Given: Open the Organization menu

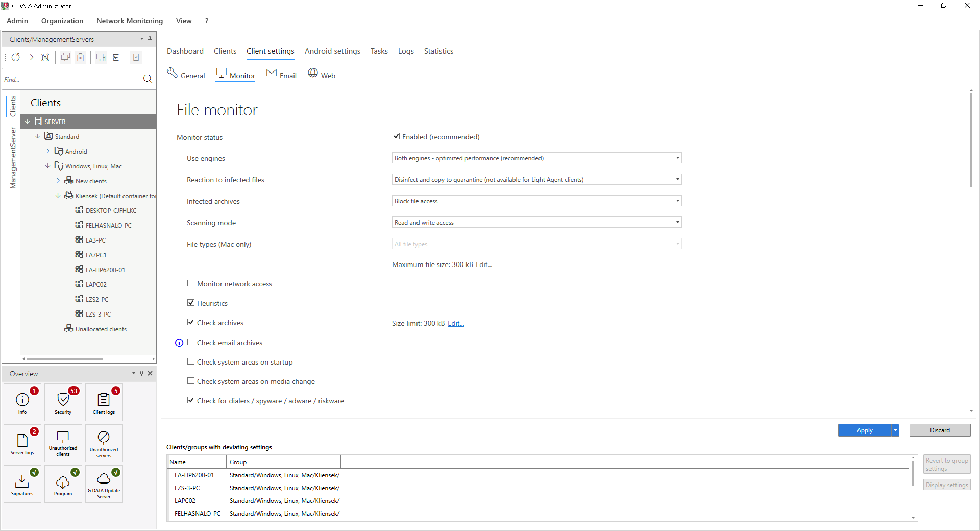Looking at the screenshot, I should coord(62,21).
